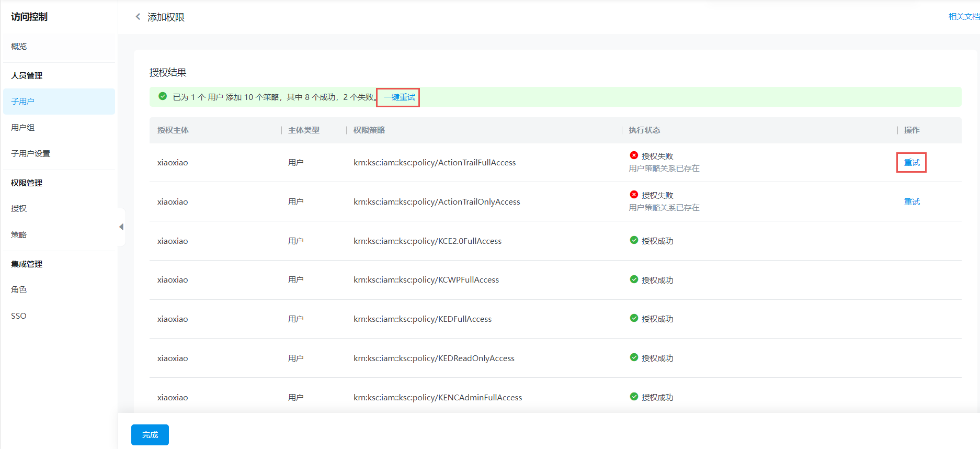This screenshot has height=449, width=980.
Task: Click the green success icon in the banner
Action: coord(163,96)
